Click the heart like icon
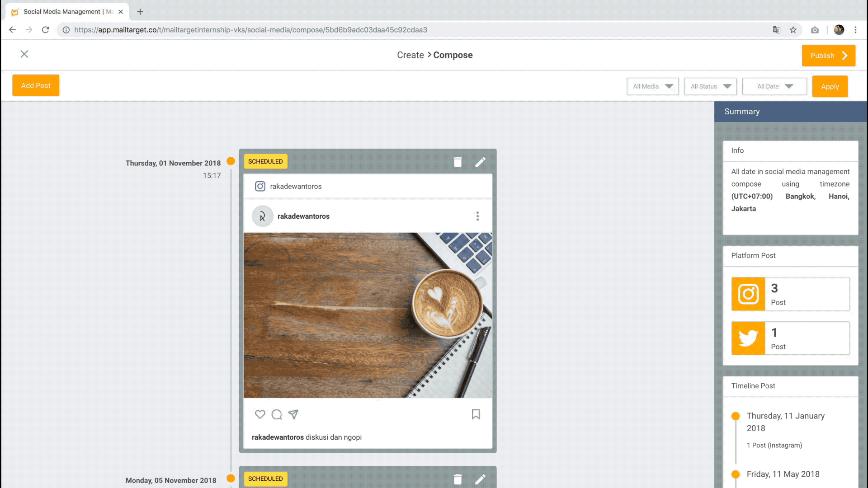 tap(260, 414)
